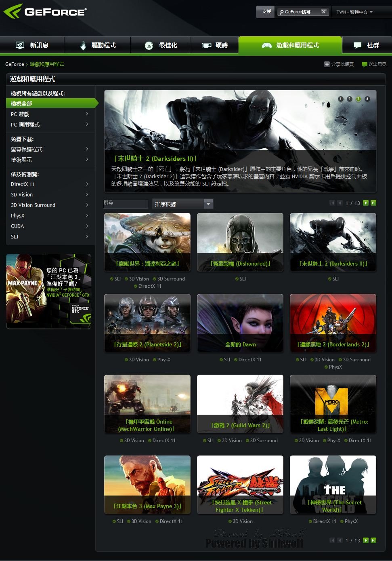Go to next page using bottom pager arrow
392x561 pixels.
[366, 540]
